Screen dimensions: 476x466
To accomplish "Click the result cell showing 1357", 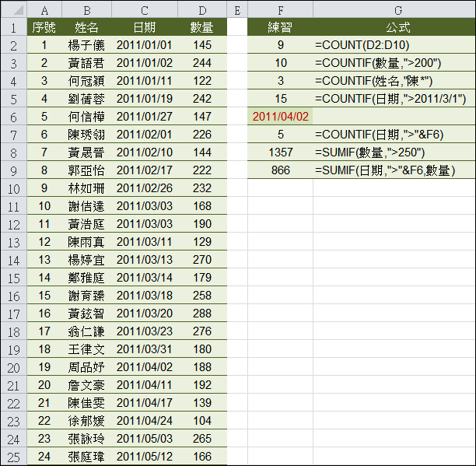I will [x=281, y=152].
